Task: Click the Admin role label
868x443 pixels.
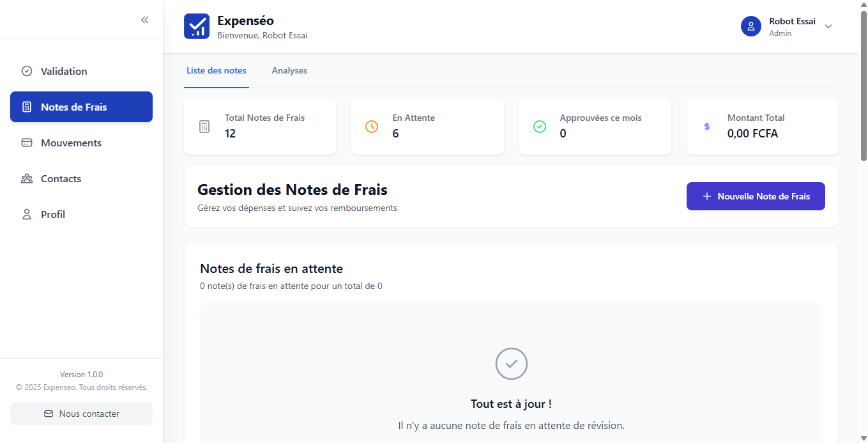Action: click(x=780, y=33)
